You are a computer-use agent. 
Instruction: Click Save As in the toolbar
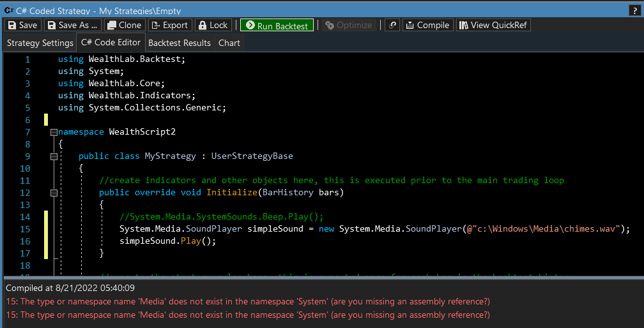(x=73, y=25)
